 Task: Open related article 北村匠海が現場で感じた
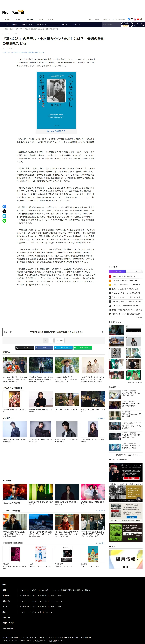point(93,370)
